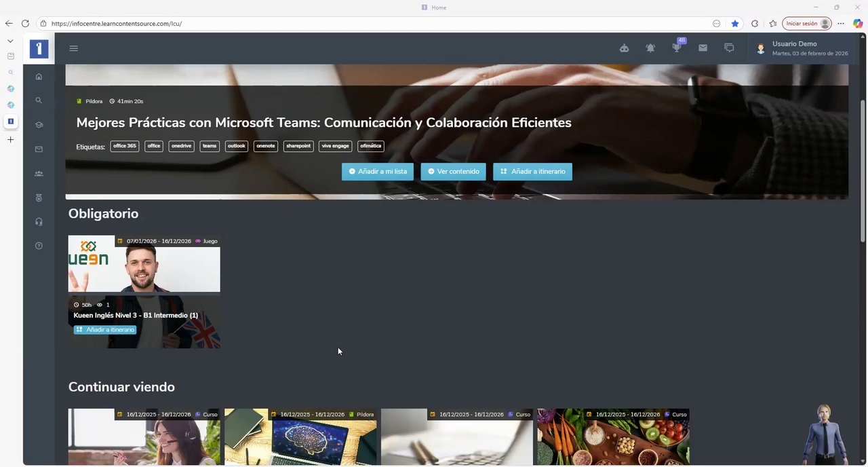The width and height of the screenshot is (868, 467).
Task: Click Añadir a itinerario on Kueen Inglés card
Action: 105,330
